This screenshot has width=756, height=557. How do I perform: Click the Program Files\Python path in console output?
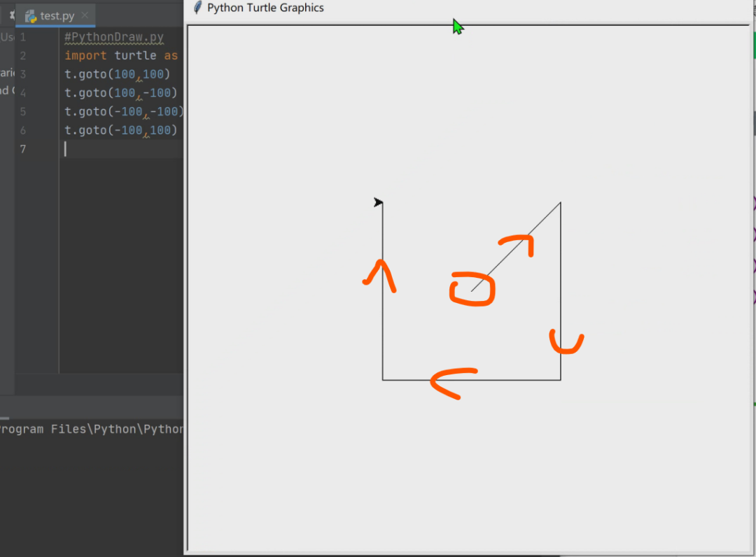tap(91, 430)
